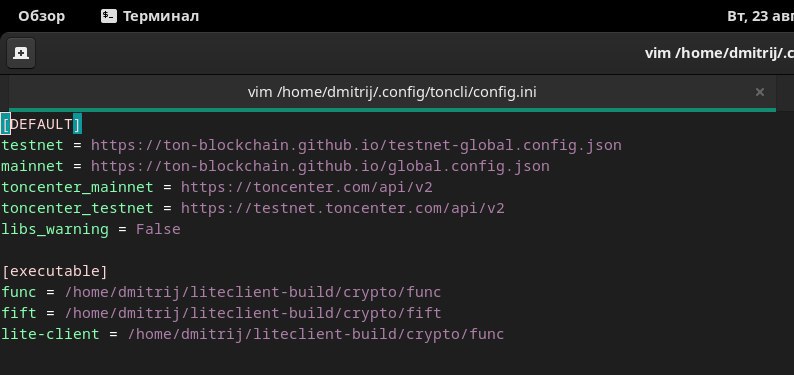Viewport: 794px width, 375px height.
Task: Click the fift executable path value
Action: click(x=253, y=313)
